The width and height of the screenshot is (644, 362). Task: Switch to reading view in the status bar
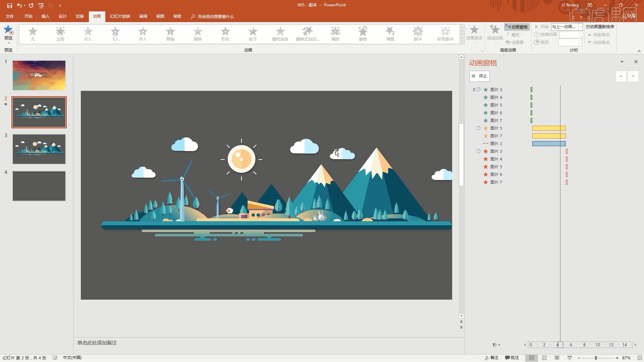557,358
